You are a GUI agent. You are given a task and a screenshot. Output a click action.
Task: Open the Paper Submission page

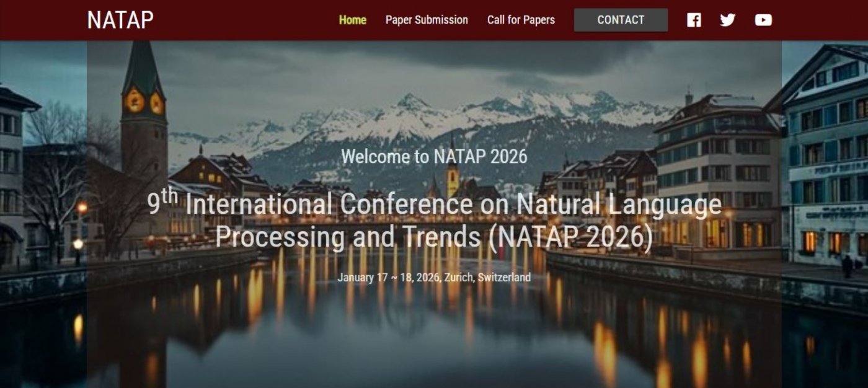[x=427, y=20]
